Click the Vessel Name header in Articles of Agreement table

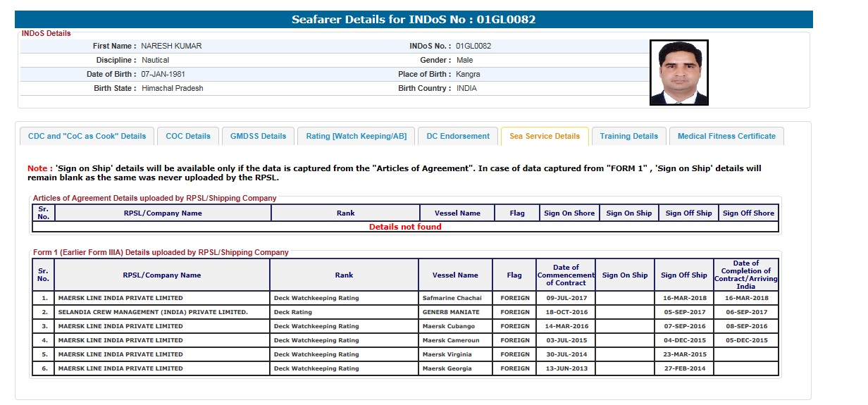[x=457, y=213]
